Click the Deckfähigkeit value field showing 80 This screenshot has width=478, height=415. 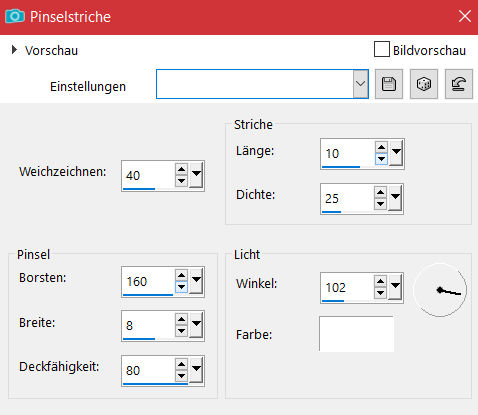click(148, 371)
